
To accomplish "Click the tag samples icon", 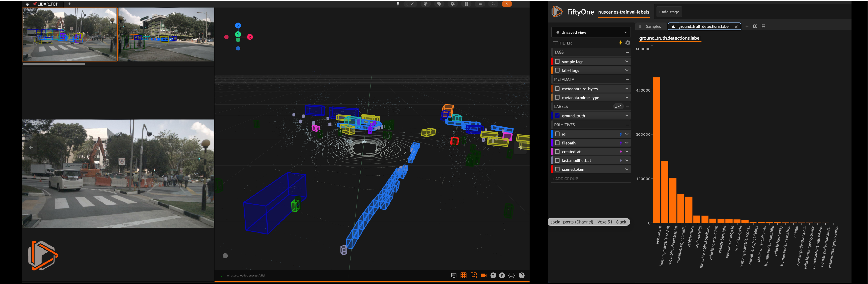I will (439, 4).
